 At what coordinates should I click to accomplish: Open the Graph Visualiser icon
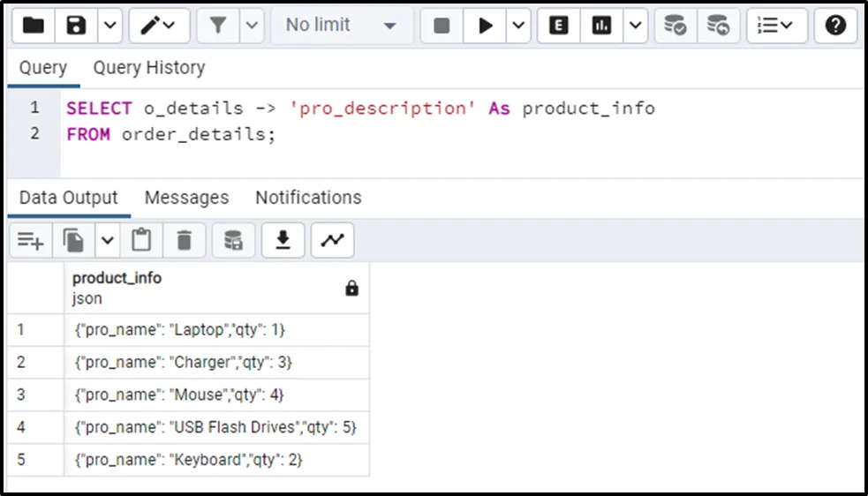click(x=333, y=240)
